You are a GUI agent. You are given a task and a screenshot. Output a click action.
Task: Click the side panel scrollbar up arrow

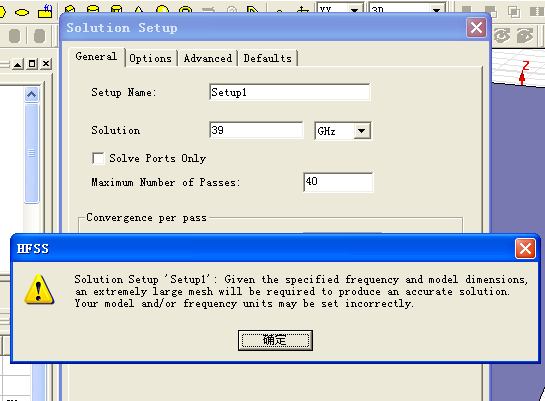coord(31,95)
